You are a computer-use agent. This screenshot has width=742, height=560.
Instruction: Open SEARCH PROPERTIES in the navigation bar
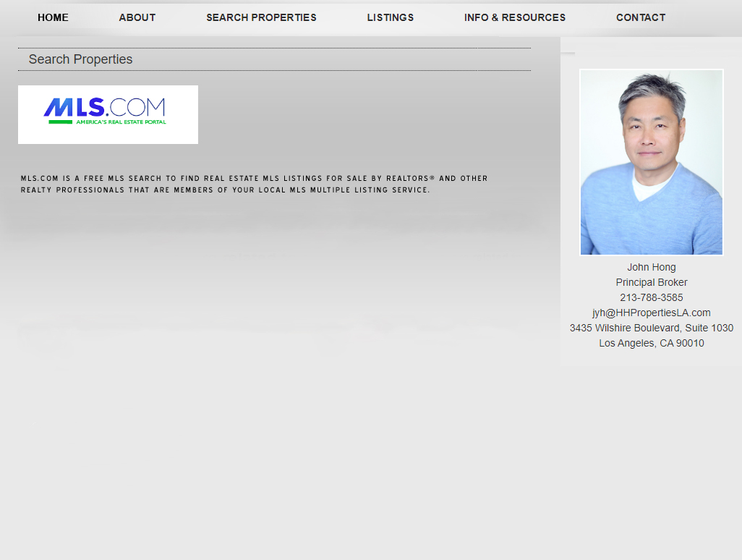tap(261, 17)
